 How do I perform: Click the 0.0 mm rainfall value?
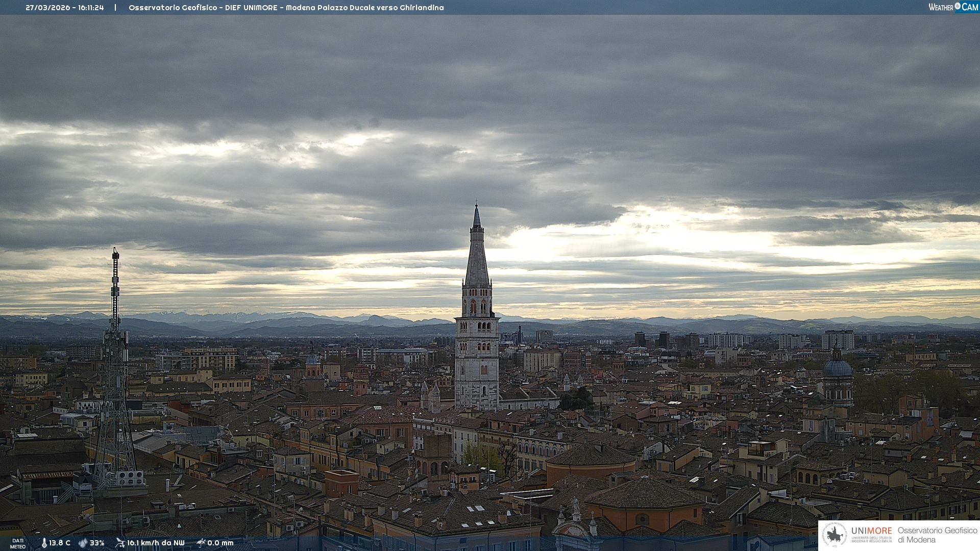pyautogui.click(x=220, y=543)
